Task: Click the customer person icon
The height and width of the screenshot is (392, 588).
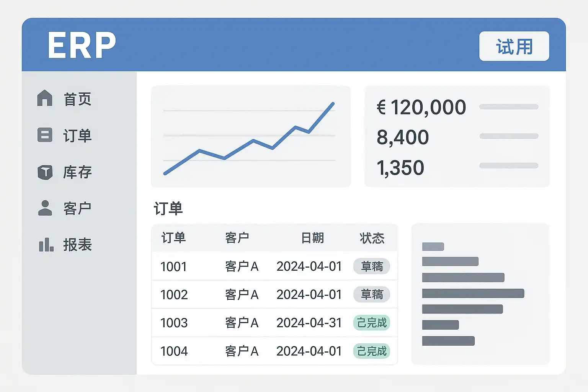Action: pyautogui.click(x=45, y=208)
